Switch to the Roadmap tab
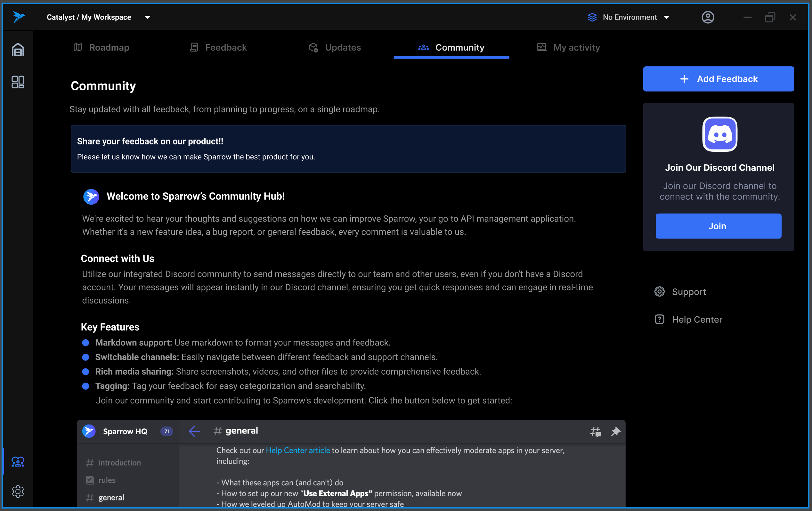 (101, 48)
